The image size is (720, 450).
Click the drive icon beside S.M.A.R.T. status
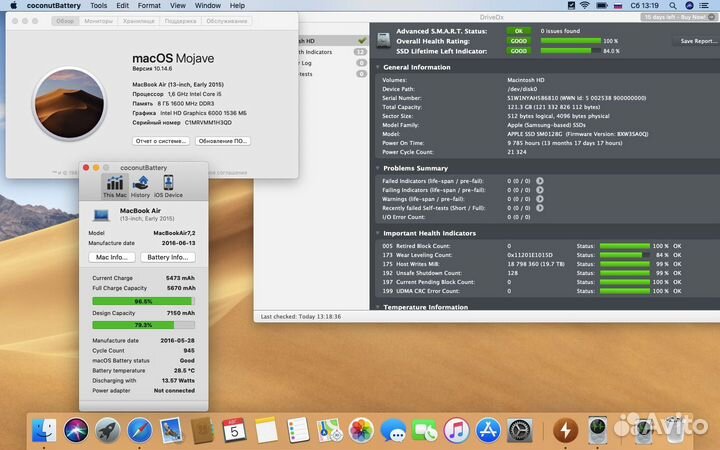pyautogui.click(x=383, y=40)
